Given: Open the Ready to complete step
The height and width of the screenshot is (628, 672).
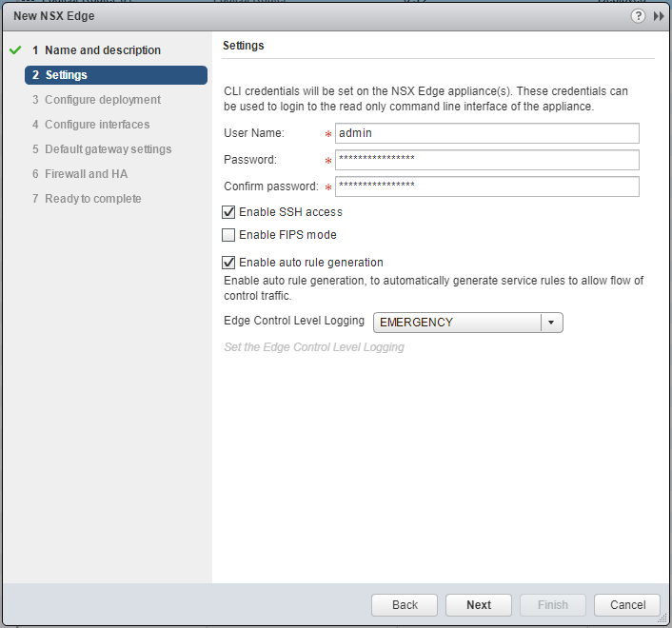Looking at the screenshot, I should tap(92, 199).
